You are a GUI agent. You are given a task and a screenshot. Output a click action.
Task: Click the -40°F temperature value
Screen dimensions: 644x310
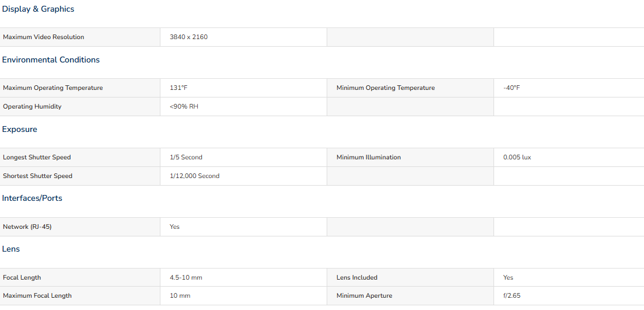click(511, 88)
